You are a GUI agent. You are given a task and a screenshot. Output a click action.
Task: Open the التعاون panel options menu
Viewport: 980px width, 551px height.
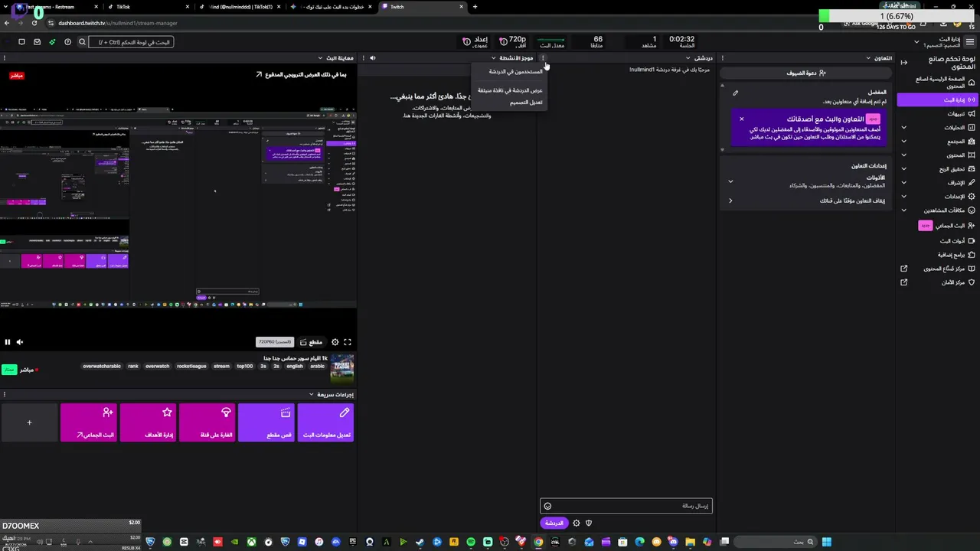coord(723,57)
